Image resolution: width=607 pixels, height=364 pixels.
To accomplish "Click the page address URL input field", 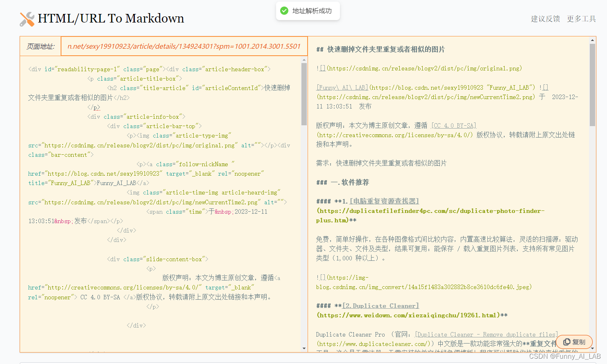I will click(x=184, y=46).
